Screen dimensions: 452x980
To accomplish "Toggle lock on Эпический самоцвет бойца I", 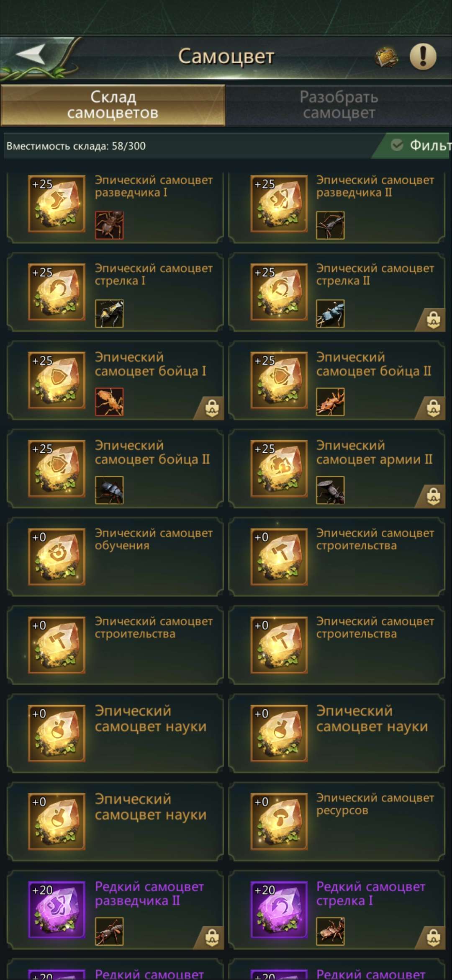I will click(212, 408).
